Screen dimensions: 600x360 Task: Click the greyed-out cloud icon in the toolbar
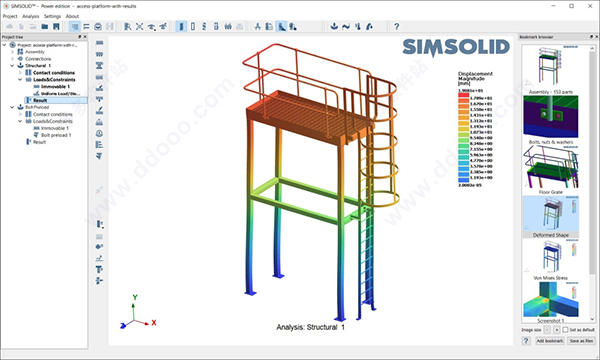pos(10,26)
